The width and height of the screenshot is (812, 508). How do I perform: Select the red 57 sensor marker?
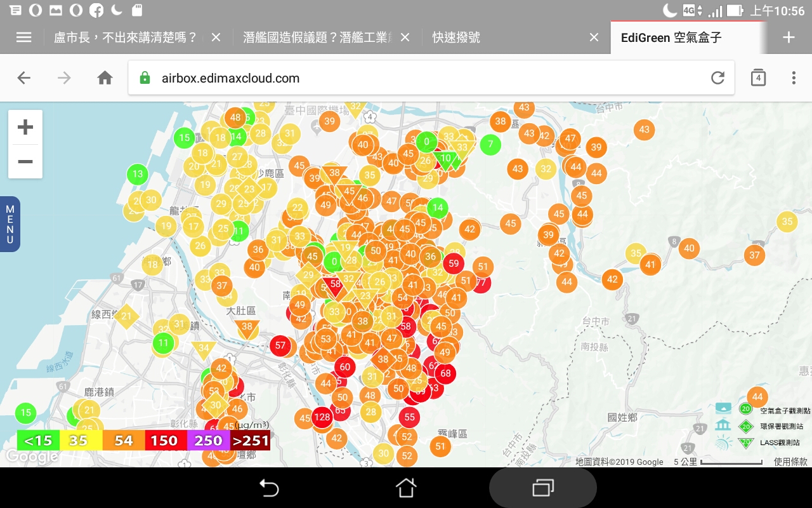click(x=280, y=345)
